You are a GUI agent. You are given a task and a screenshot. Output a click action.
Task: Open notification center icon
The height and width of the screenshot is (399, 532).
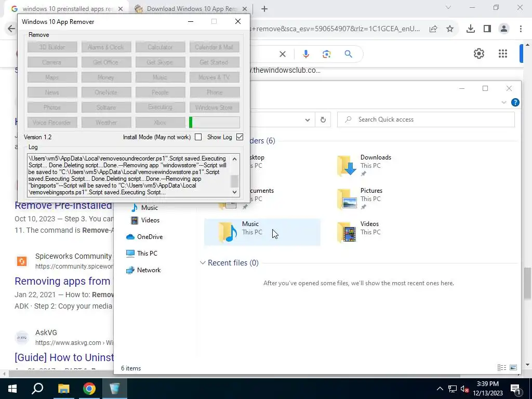pos(515,389)
